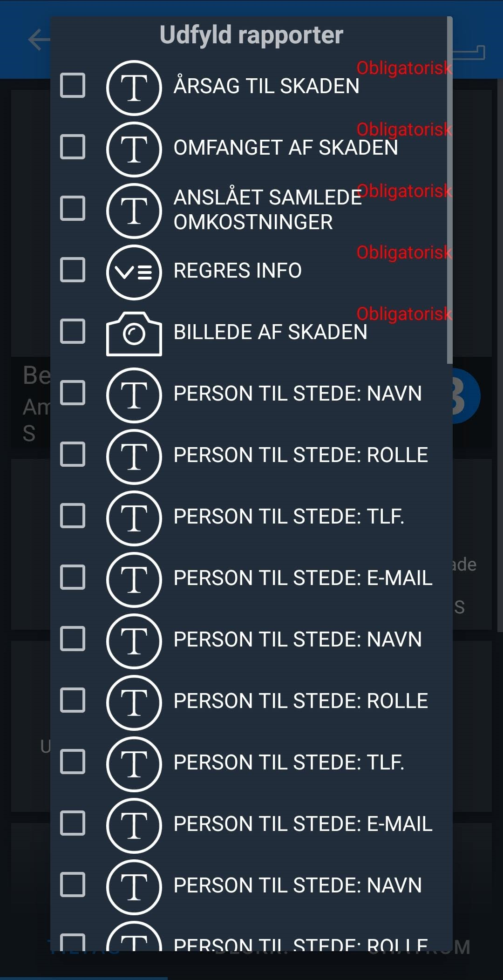Click the text icon for first PERSON TIL STEDE: NAVN
Image resolution: width=503 pixels, height=980 pixels.
(134, 395)
